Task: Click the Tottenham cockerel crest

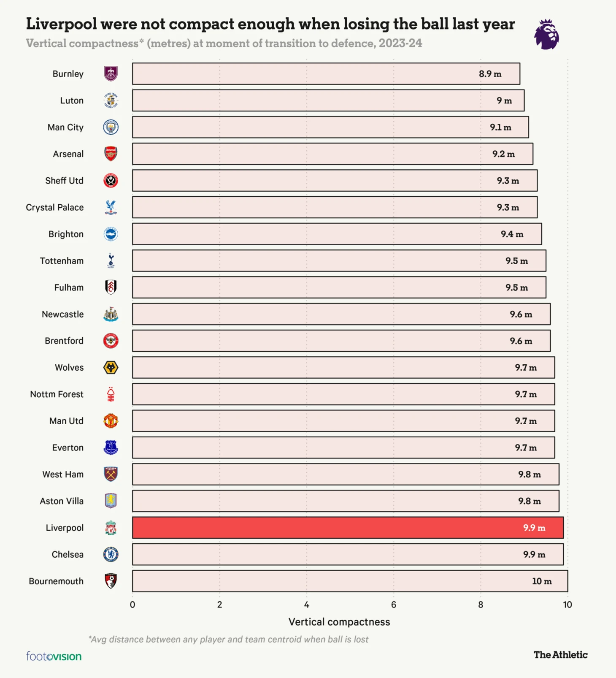Action: point(111,260)
